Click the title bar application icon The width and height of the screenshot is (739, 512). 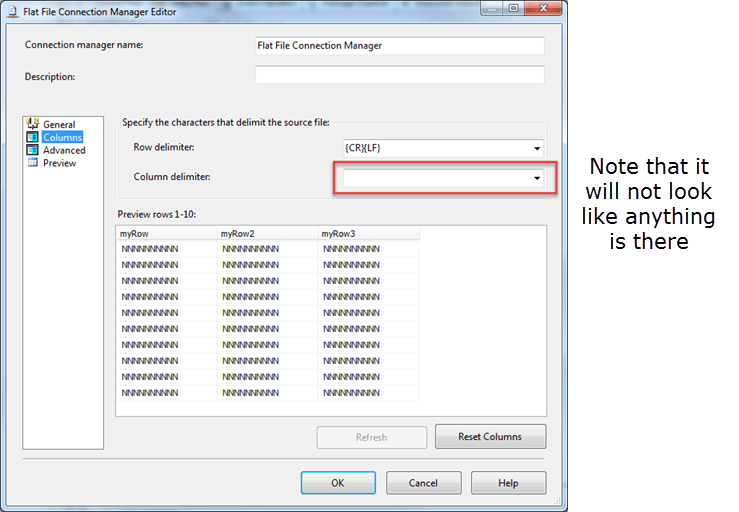coord(13,11)
